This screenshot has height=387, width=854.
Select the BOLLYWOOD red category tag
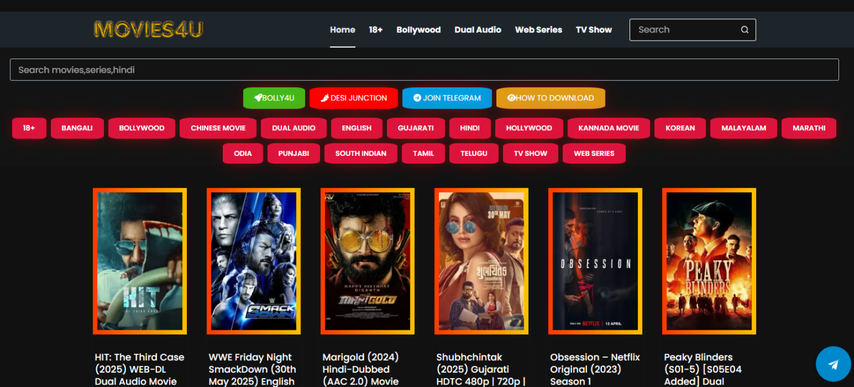tap(142, 128)
